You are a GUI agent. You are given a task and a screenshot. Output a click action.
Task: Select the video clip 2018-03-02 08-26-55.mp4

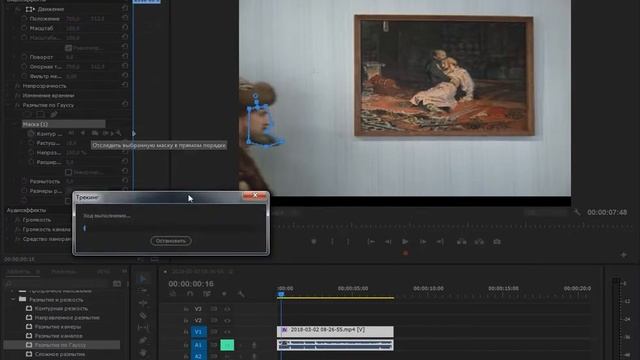(335, 331)
